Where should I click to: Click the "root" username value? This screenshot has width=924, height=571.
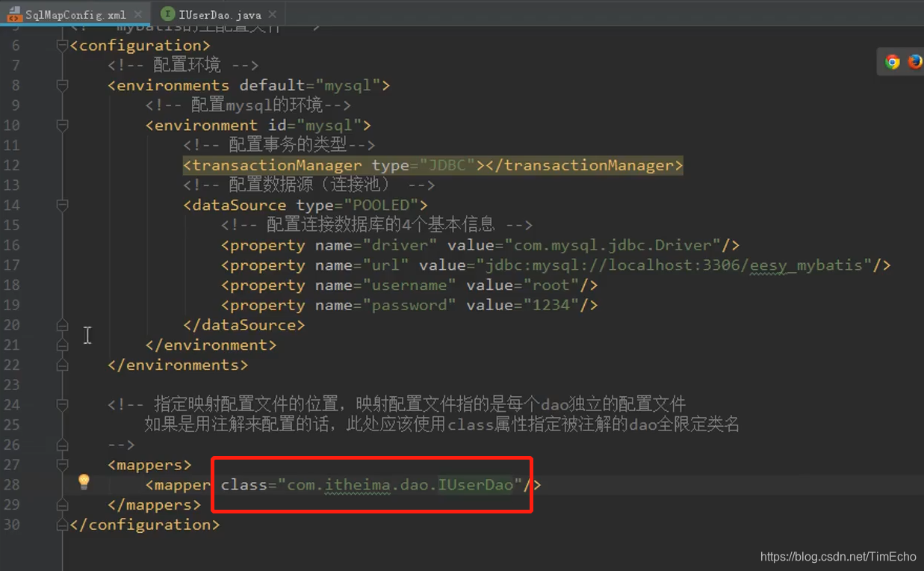(551, 285)
